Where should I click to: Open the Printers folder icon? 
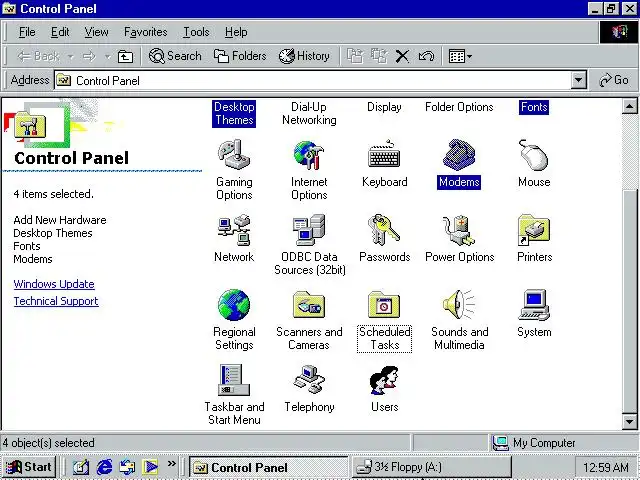click(x=533, y=230)
